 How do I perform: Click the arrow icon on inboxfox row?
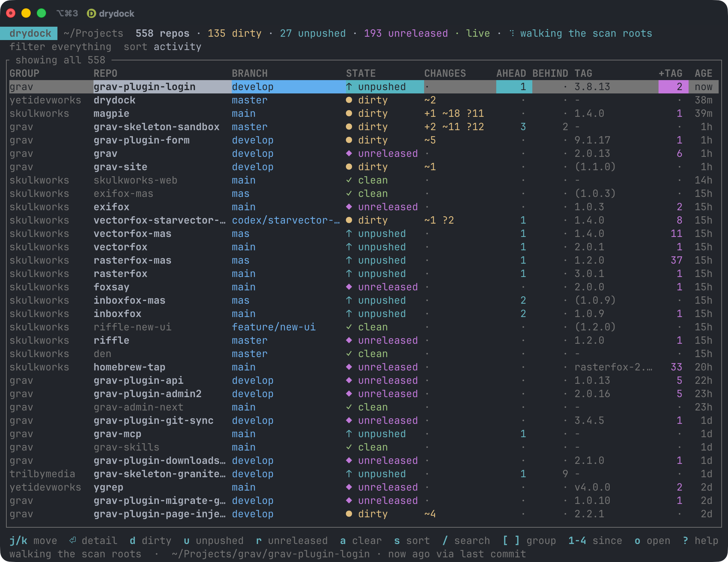click(349, 314)
